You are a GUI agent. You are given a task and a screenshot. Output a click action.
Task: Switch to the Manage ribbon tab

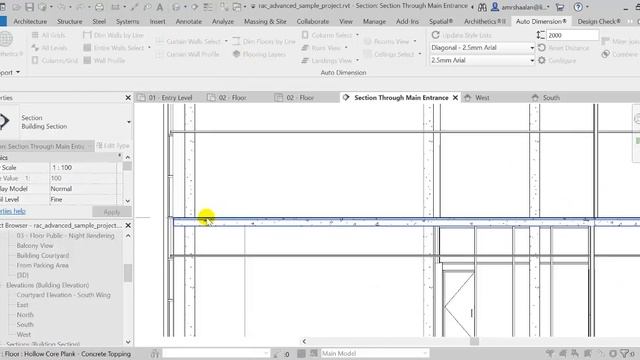(374, 21)
